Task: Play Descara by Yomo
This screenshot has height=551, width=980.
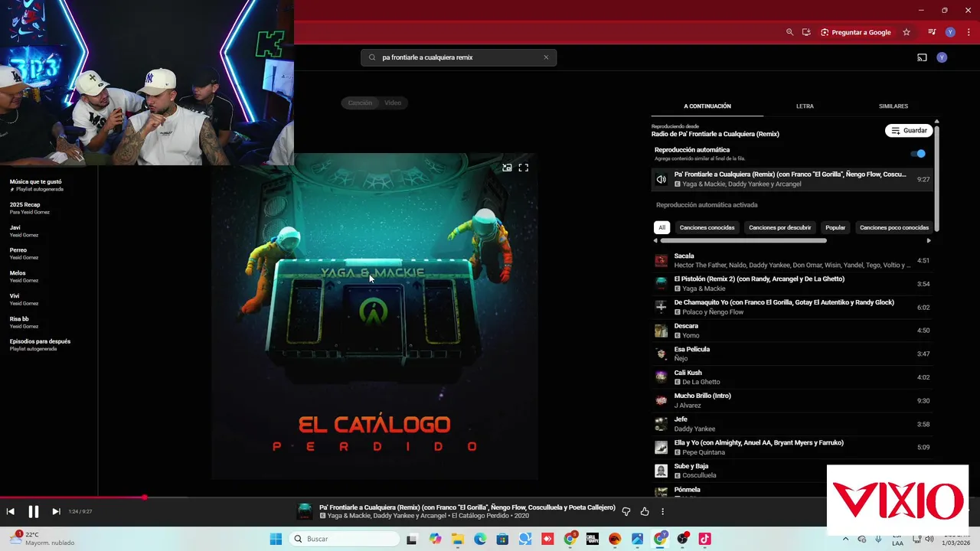Action: pyautogui.click(x=792, y=331)
